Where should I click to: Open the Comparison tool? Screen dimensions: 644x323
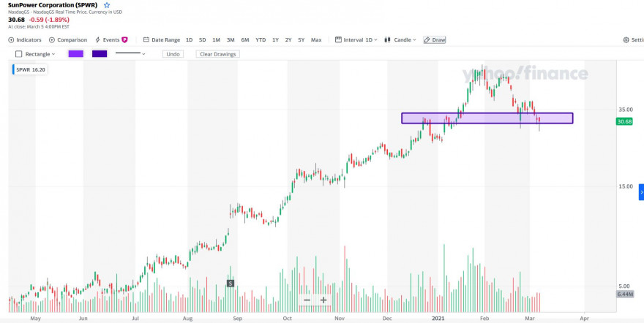click(x=68, y=39)
